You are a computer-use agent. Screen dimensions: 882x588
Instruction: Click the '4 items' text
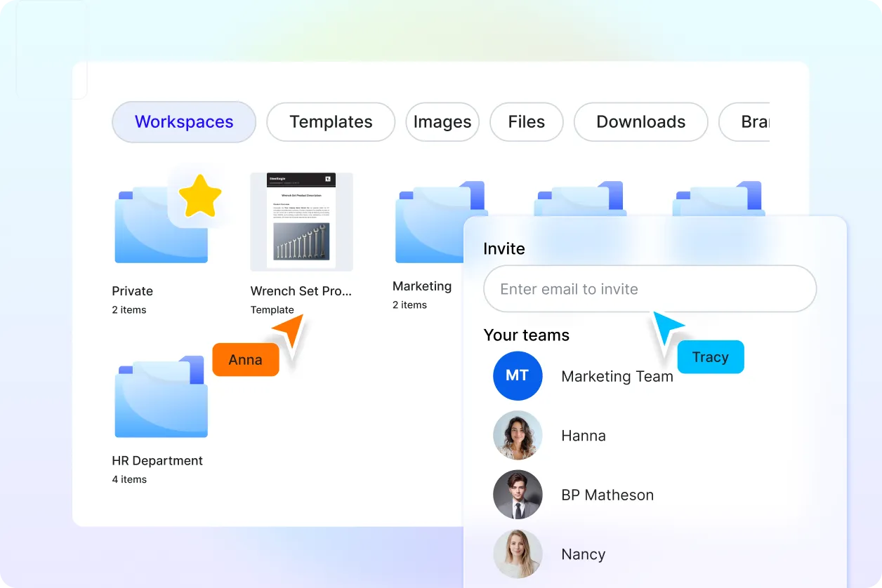[129, 480]
